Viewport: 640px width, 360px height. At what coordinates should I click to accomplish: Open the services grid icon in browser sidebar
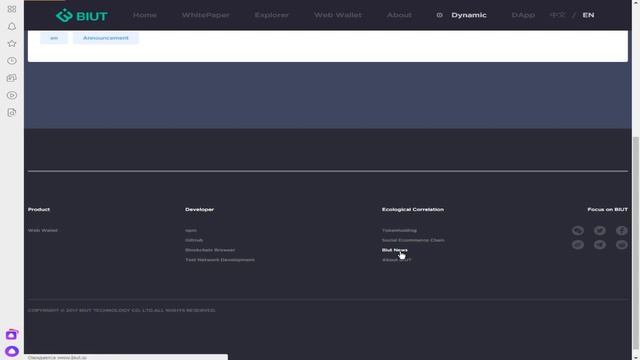(11, 9)
